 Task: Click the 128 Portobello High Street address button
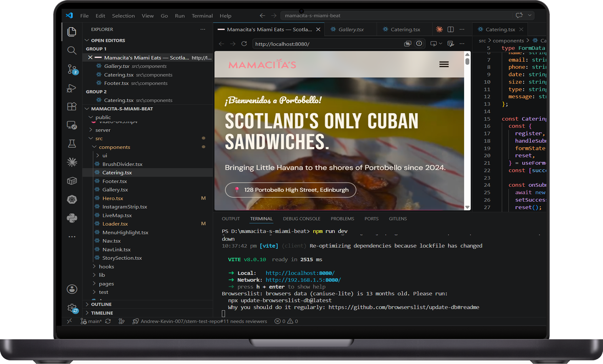pyautogui.click(x=291, y=190)
